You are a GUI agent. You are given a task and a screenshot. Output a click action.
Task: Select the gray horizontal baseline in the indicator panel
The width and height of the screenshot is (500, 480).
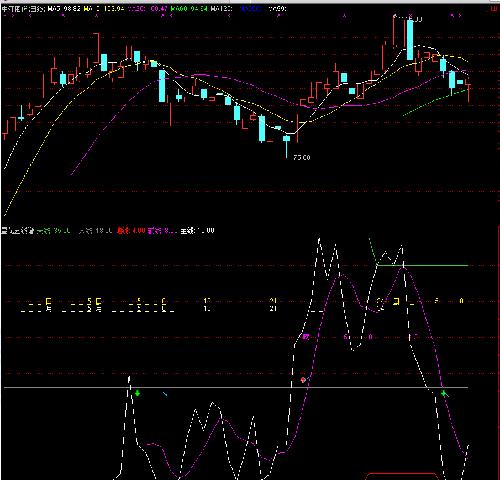tap(236, 387)
